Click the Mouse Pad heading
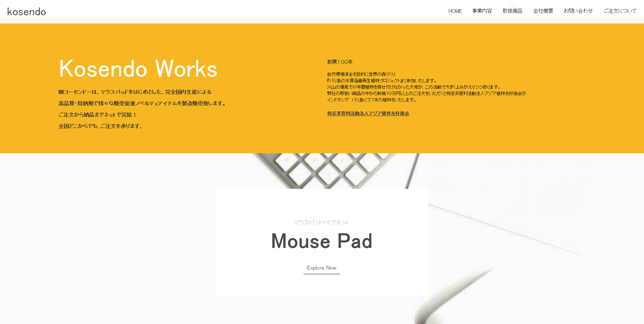The height and width of the screenshot is (324, 644). [322, 241]
